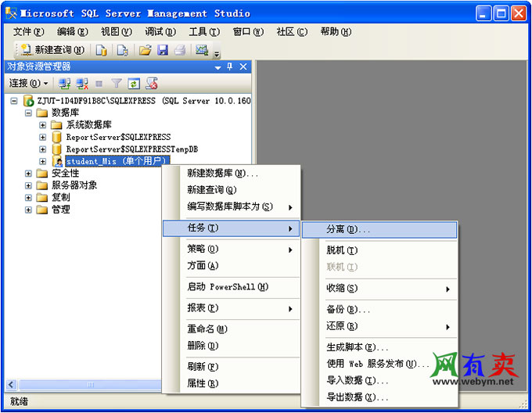The image size is (532, 413).
Task: Click the 新建查询 toolbar button
Action: click(52, 50)
